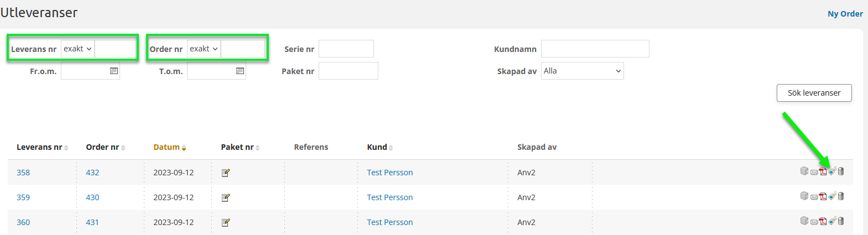Click the price tag icon for delivery 358
868x235 pixels.
(832, 171)
